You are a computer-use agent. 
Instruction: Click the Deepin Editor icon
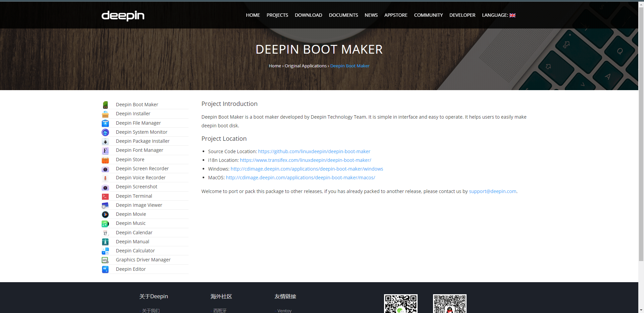(x=105, y=269)
